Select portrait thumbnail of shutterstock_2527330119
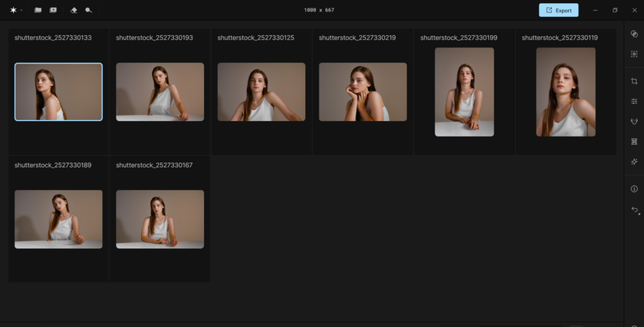 [566, 92]
